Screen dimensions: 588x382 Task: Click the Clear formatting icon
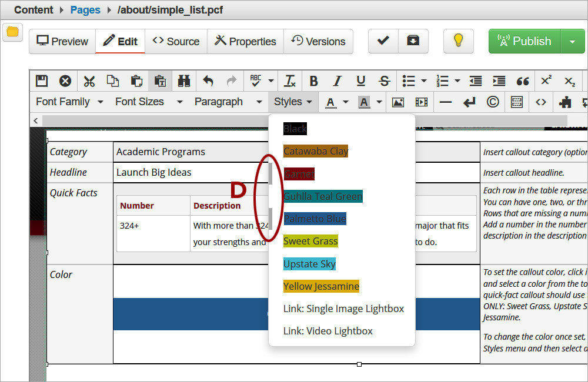coord(290,81)
